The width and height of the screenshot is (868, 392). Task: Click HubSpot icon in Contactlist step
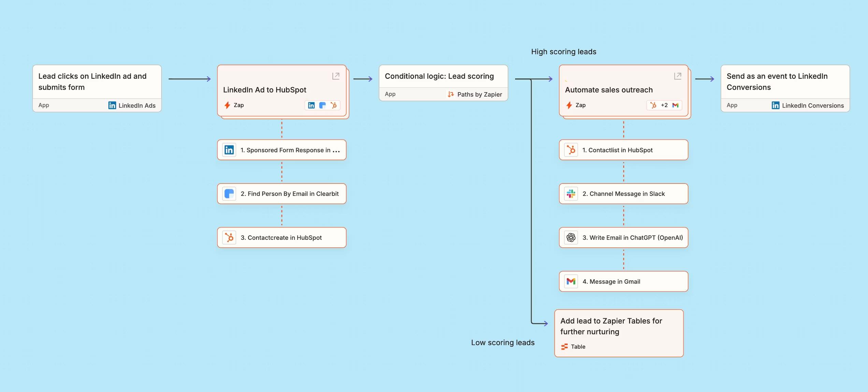point(571,150)
